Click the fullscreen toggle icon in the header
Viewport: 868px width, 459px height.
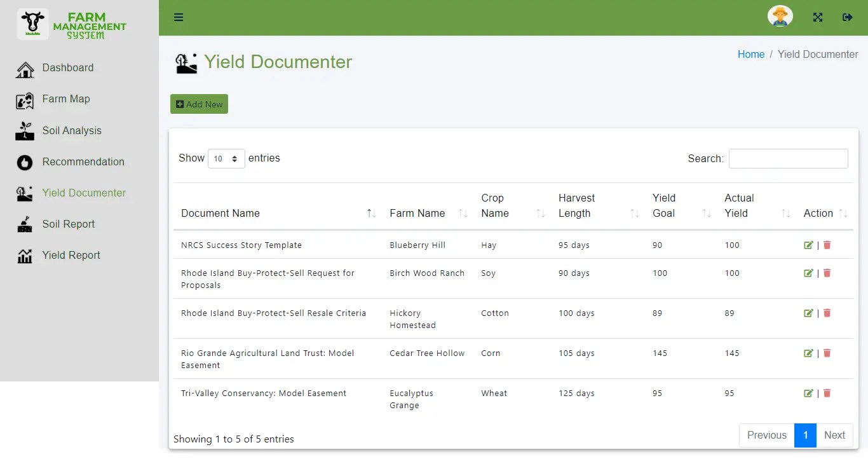pyautogui.click(x=817, y=17)
